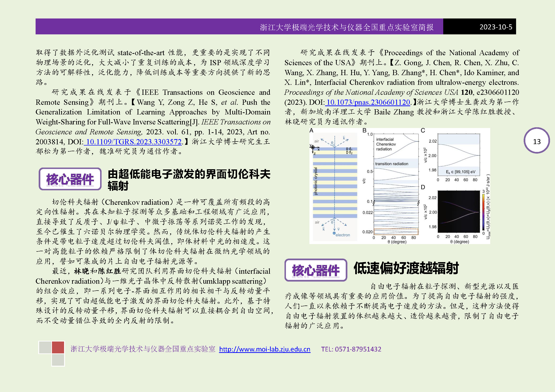Click the 'interfacial Cherenkov radiation' label in panel B

(386, 144)
